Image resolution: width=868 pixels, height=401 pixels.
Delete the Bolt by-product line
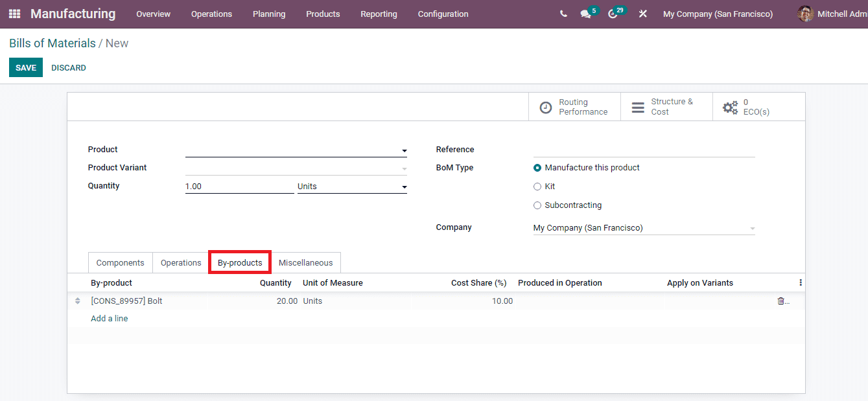point(779,301)
